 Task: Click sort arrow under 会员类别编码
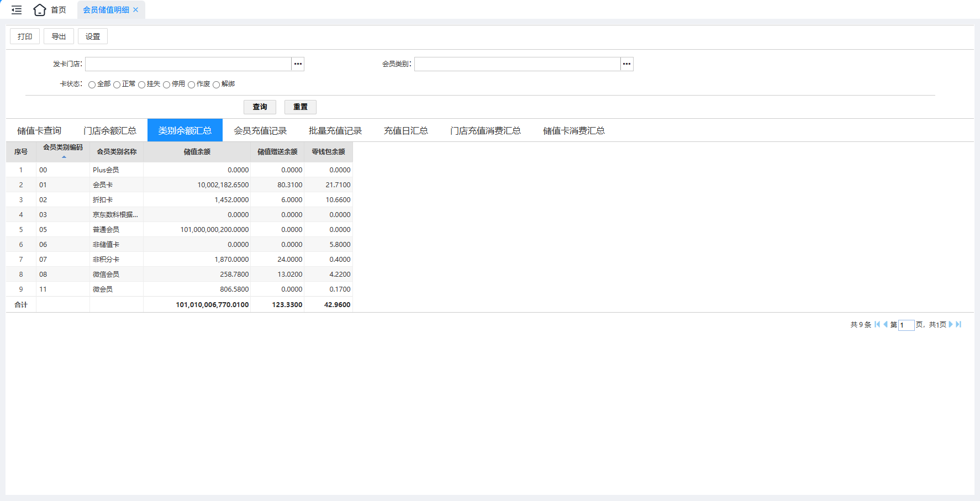[64, 157]
